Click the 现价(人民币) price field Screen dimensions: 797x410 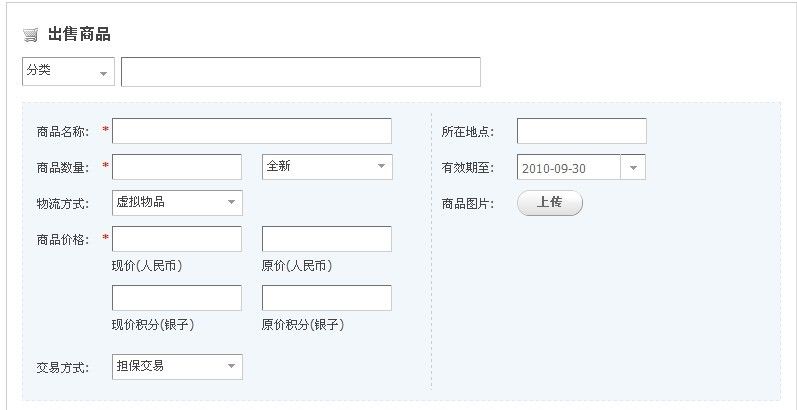[x=177, y=239]
